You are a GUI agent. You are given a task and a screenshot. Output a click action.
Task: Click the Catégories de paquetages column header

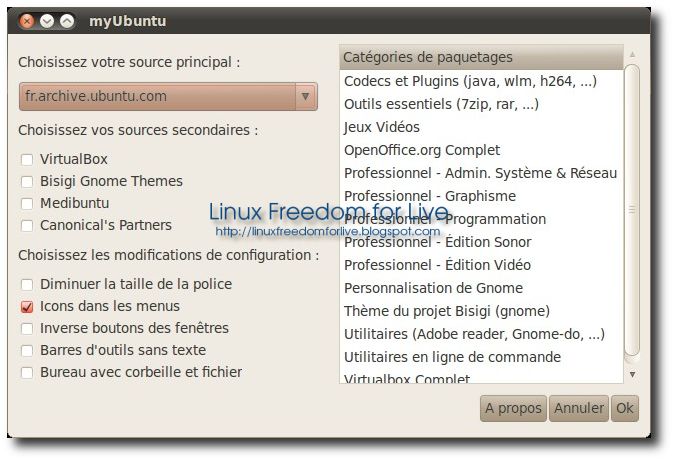click(x=481, y=57)
